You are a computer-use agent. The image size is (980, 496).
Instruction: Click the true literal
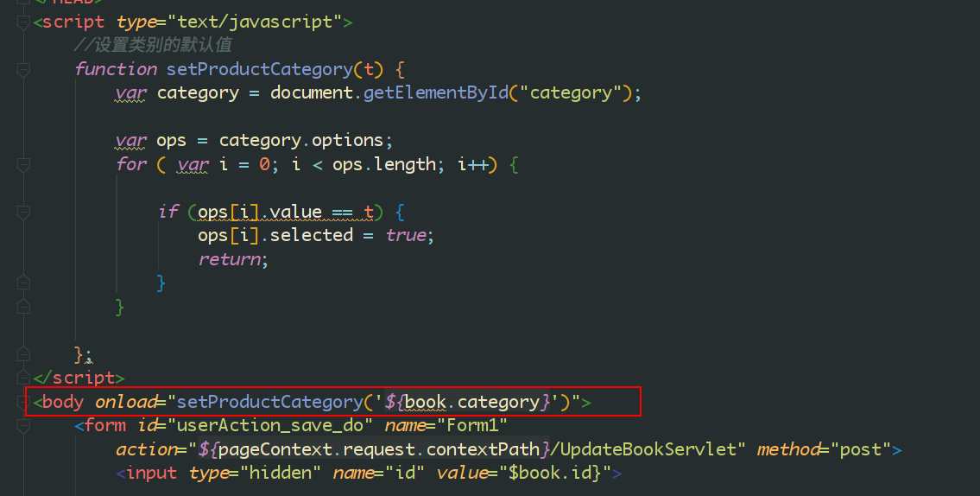pyautogui.click(x=406, y=235)
